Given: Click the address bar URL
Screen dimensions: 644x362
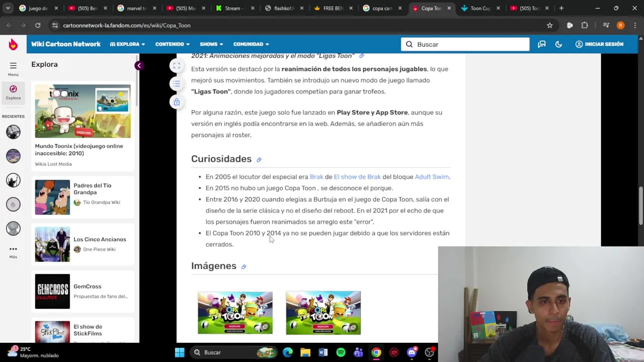Looking at the screenshot, I should pos(127,25).
